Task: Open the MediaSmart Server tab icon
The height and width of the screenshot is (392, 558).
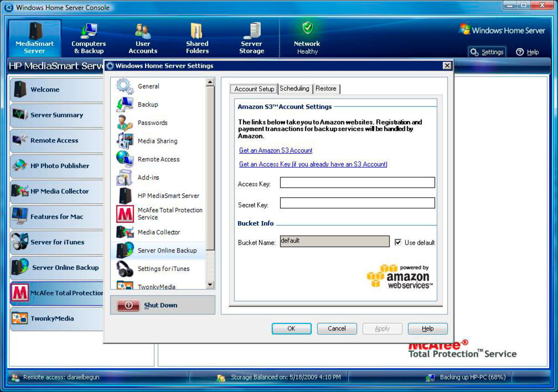Action: pos(35,38)
